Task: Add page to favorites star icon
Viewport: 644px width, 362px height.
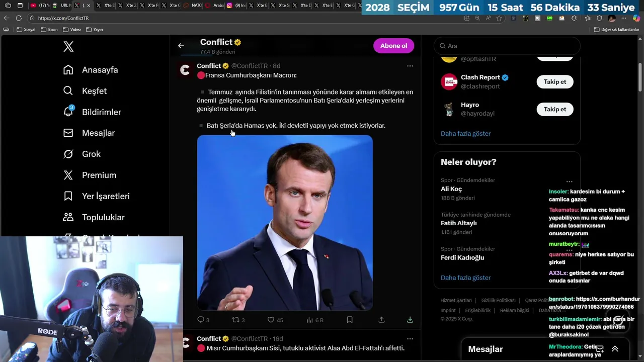Action: click(499, 18)
